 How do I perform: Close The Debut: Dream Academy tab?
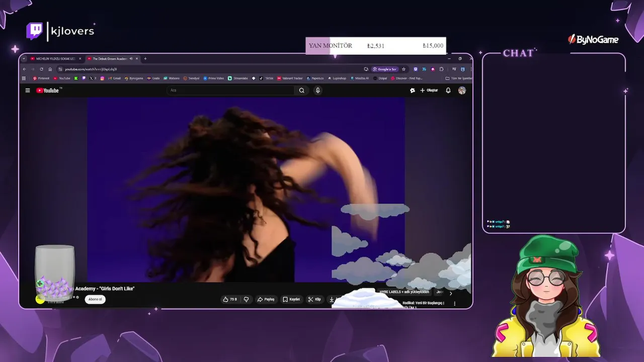137,59
